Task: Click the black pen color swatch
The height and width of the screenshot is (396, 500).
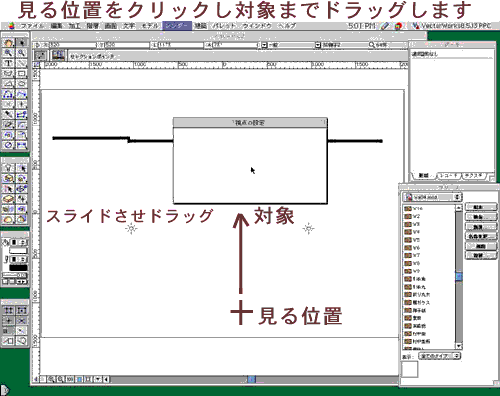Action: pyautogui.click(x=18, y=268)
